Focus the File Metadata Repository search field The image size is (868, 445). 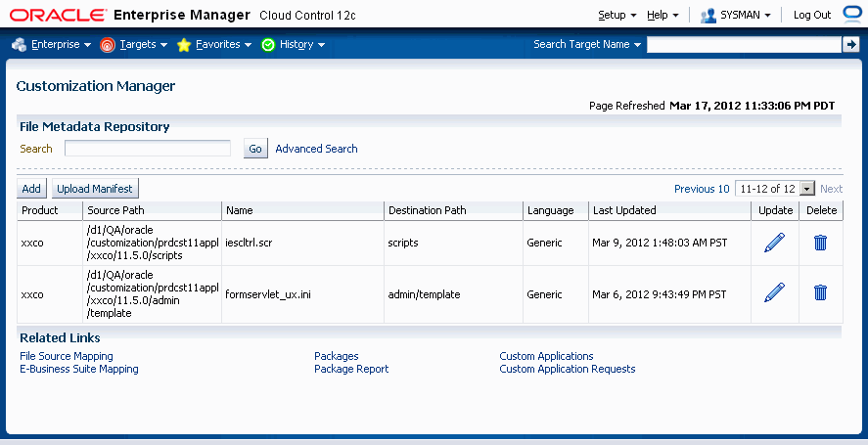pyautogui.click(x=147, y=148)
